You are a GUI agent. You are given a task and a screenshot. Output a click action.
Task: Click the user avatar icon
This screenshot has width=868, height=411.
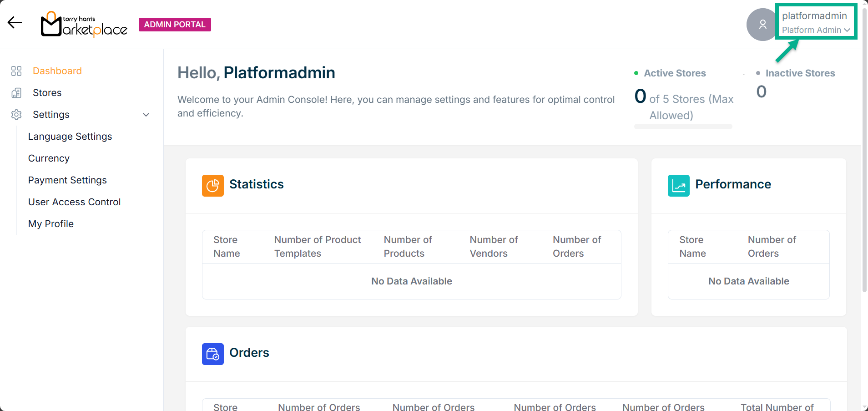[x=762, y=25]
